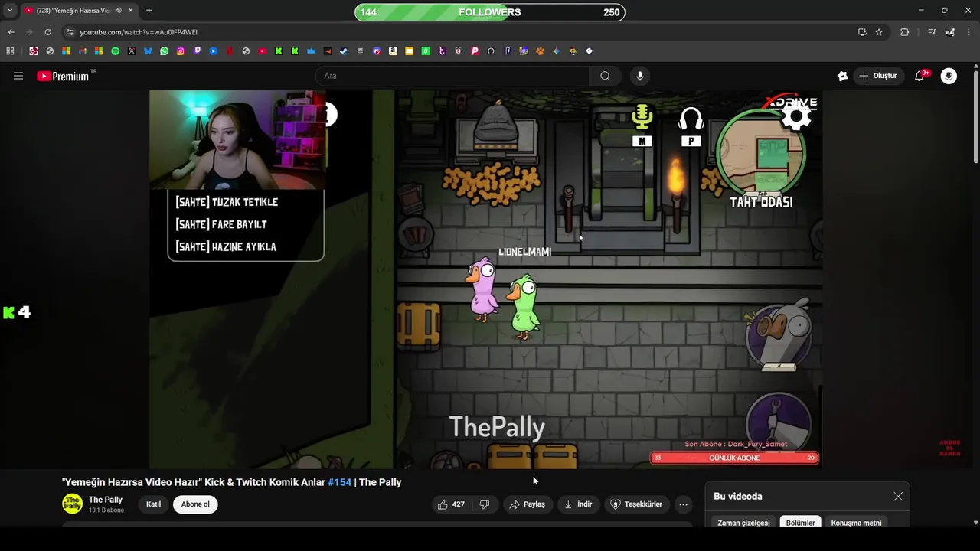Go back to the previous page

pyautogui.click(x=11, y=32)
